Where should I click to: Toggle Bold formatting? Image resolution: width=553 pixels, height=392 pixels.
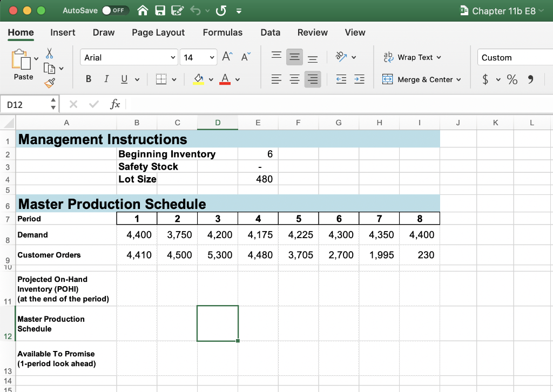(x=88, y=79)
